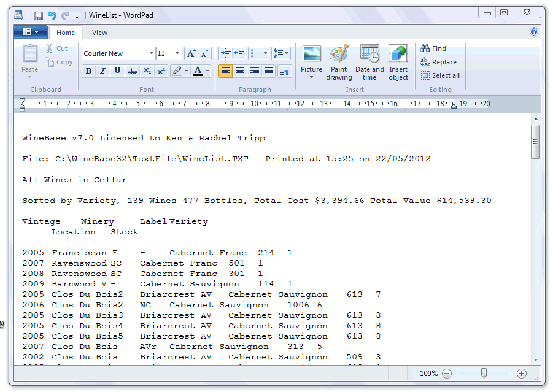Image resolution: width=553 pixels, height=392 pixels.
Task: Open the list style dropdown arrow
Action: click(x=265, y=53)
